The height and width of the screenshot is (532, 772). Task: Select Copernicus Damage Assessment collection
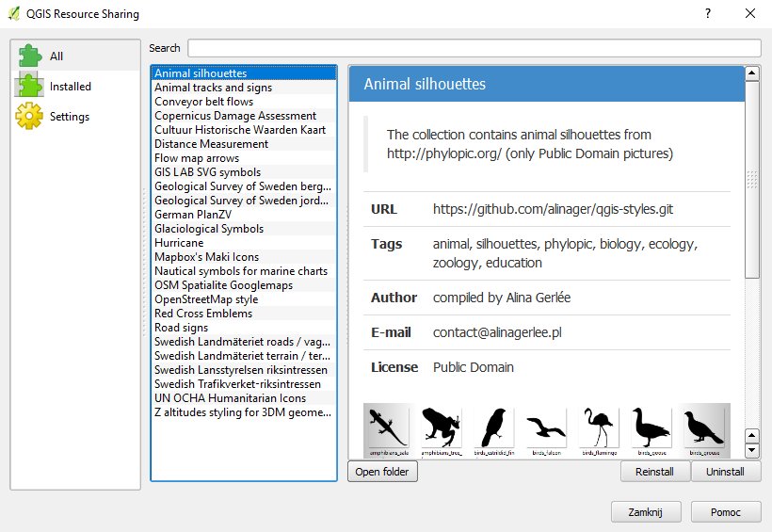click(x=244, y=115)
